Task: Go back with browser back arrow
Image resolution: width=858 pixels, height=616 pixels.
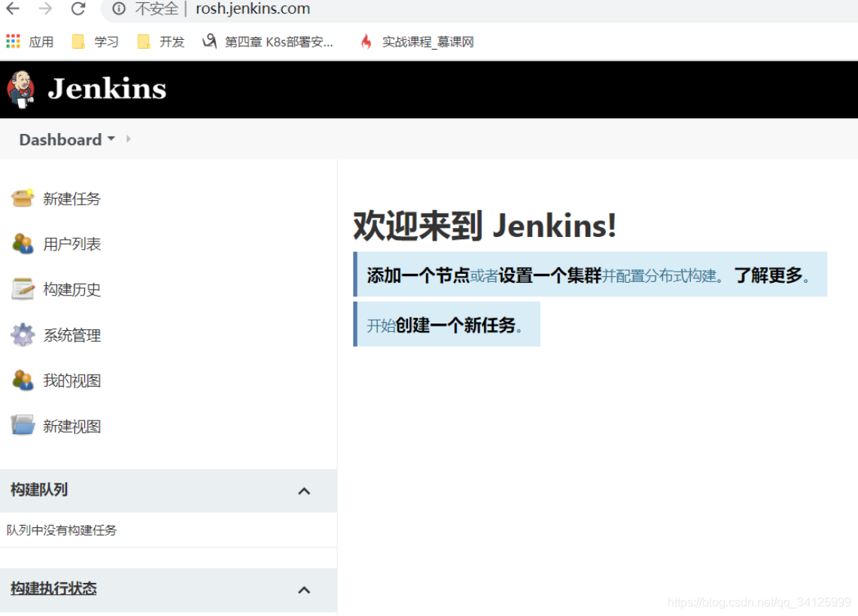Action: tap(13, 9)
